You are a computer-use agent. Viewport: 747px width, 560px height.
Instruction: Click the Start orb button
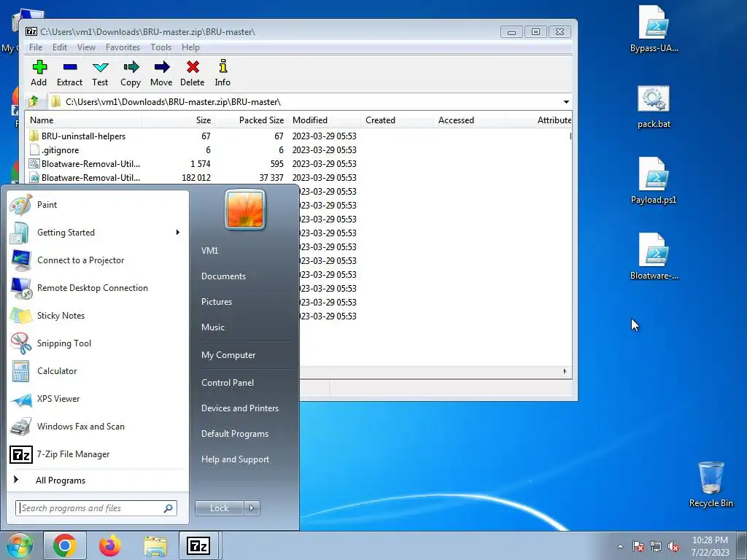click(20, 545)
